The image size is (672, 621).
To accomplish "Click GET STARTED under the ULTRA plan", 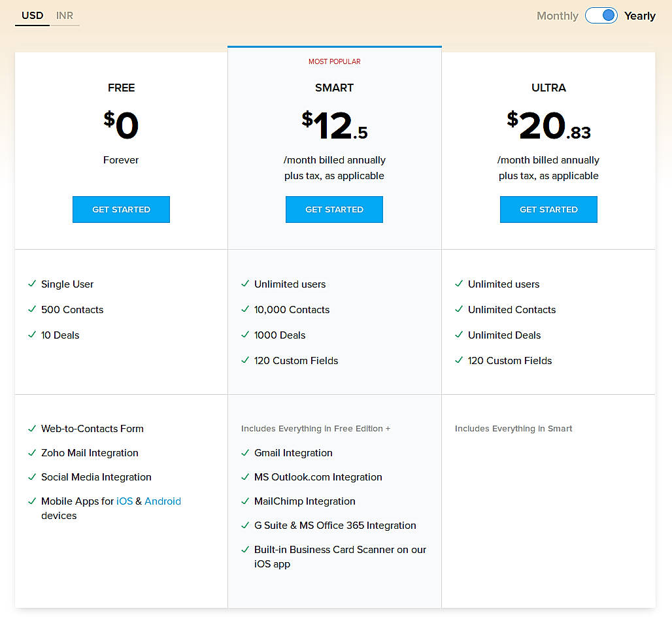I will click(x=548, y=209).
